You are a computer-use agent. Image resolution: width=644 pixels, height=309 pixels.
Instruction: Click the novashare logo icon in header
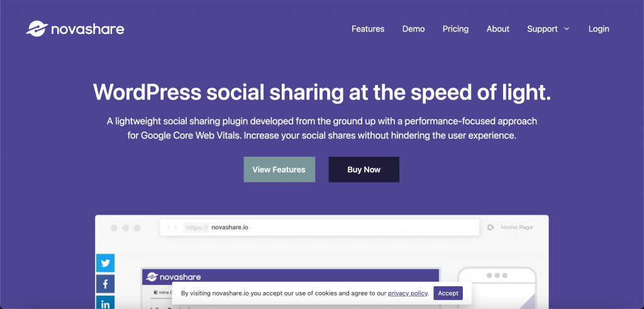click(x=37, y=29)
